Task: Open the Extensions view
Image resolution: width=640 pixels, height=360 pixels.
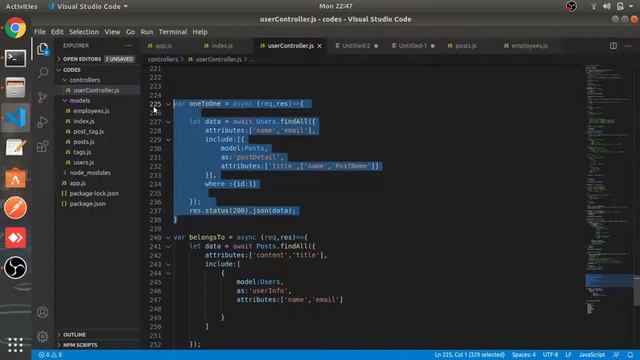Action: (x=42, y=146)
